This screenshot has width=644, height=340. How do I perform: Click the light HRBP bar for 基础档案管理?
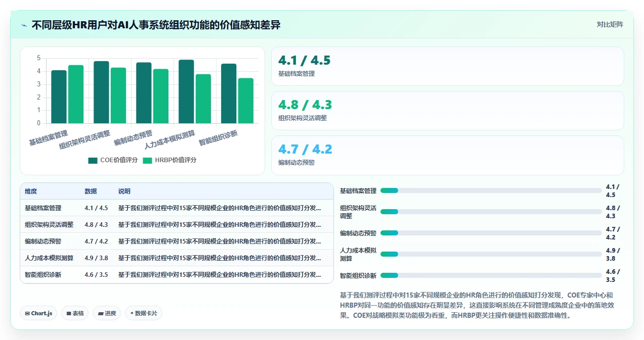pyautogui.click(x=76, y=94)
